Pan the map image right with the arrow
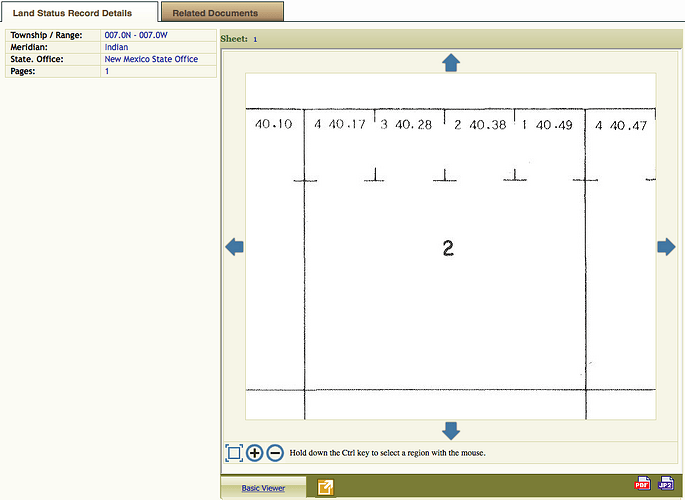 click(x=666, y=247)
